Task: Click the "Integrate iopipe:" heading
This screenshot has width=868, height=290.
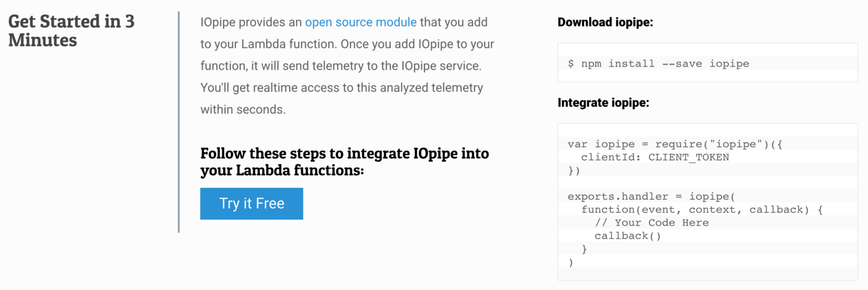Action: tap(603, 103)
